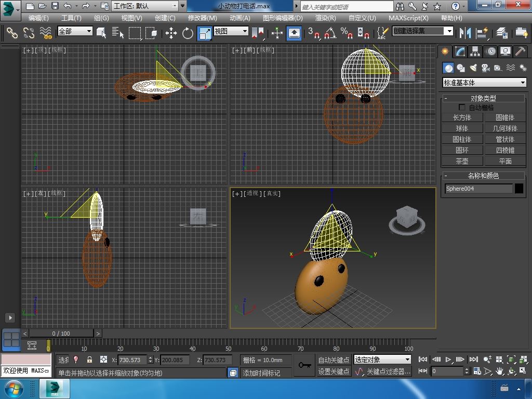Activate the Select and Rotate tool
The height and width of the screenshot is (399, 532).
pos(188,33)
